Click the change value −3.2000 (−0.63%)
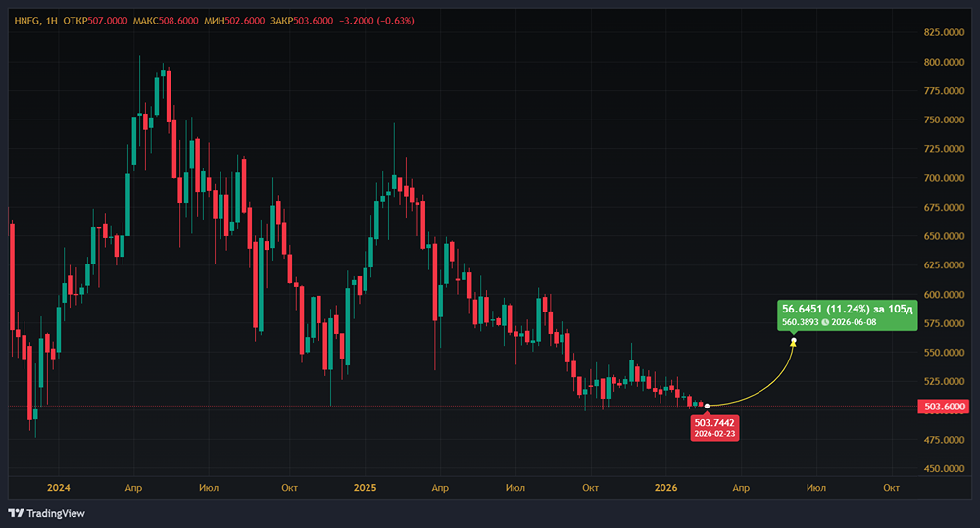The width and height of the screenshot is (980, 528). click(x=377, y=21)
